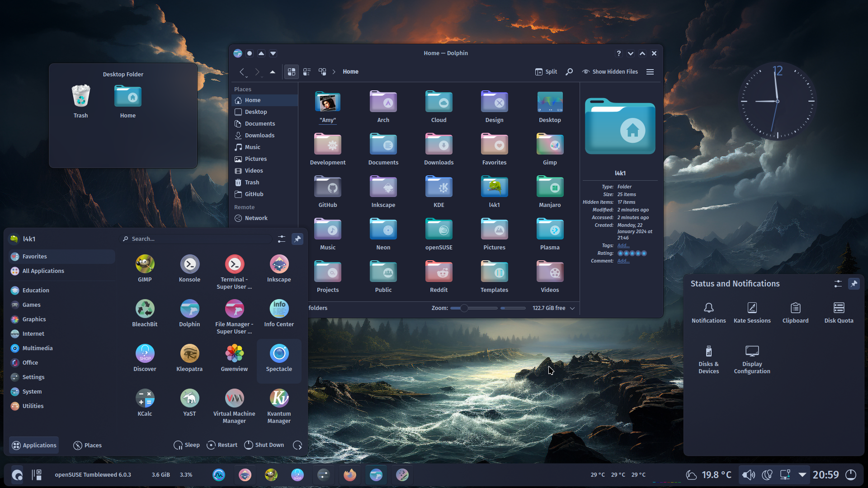Expand hidden system tray icons arrow
Image resolution: width=868 pixels, height=488 pixels.
802,475
